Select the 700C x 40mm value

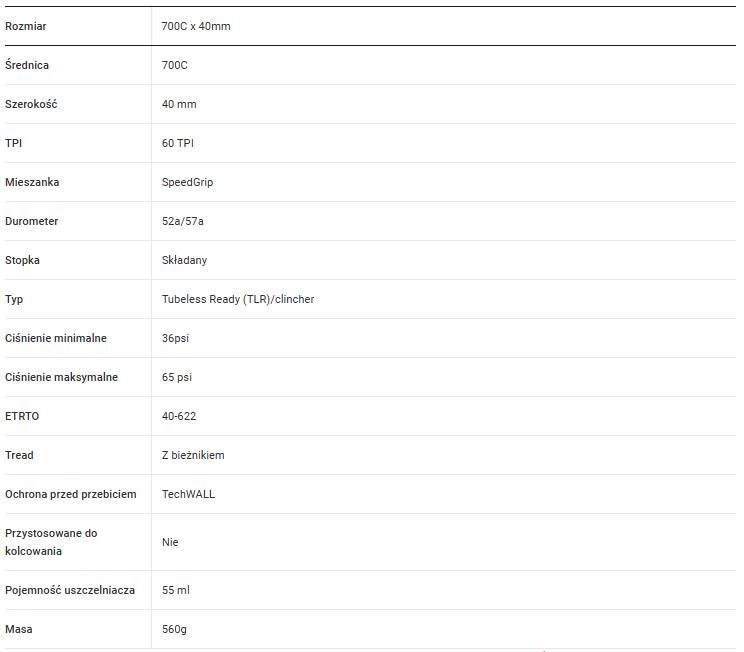196,26
